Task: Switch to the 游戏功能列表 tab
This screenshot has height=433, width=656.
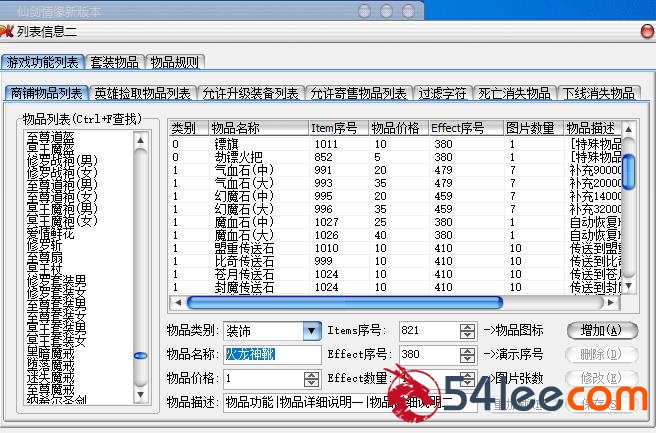Action: [43, 62]
